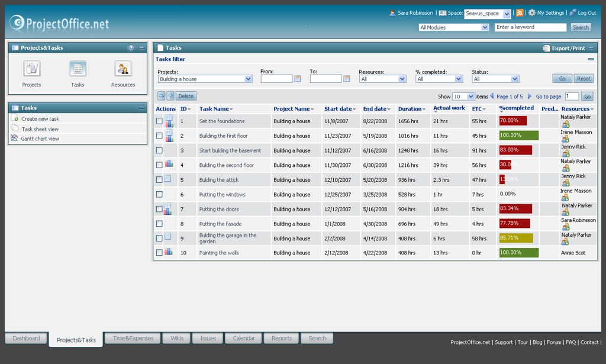Type a keyword in the Enter a keyword field

pos(530,27)
